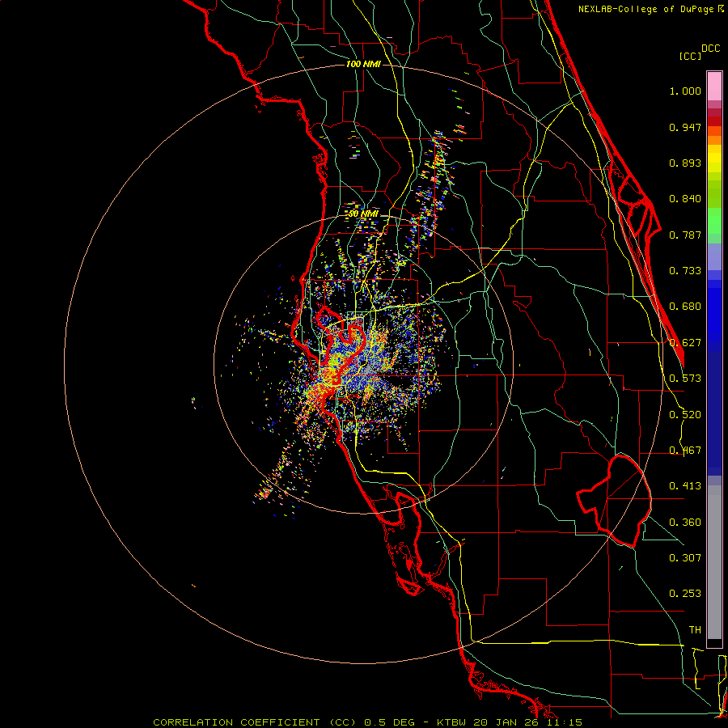Select the 0.520 legend value

click(x=685, y=415)
